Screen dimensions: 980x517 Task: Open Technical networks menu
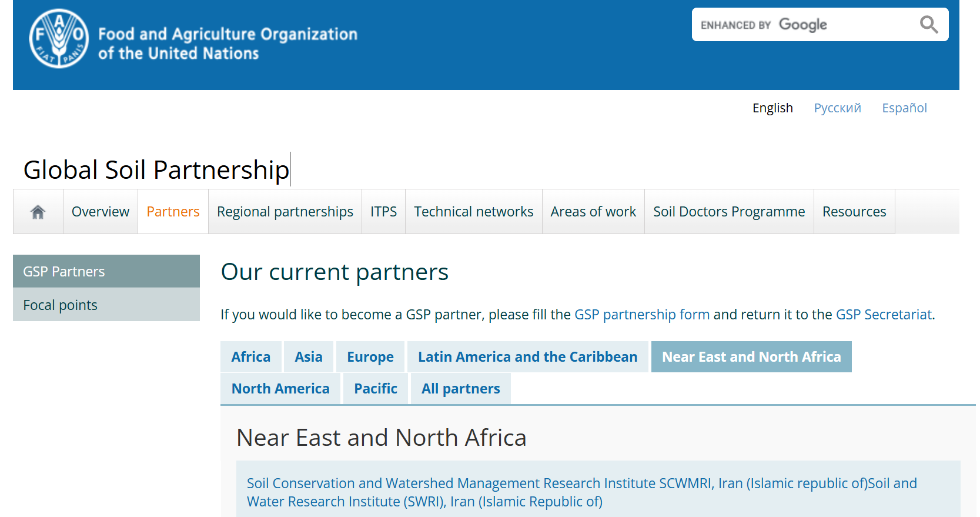click(x=473, y=212)
